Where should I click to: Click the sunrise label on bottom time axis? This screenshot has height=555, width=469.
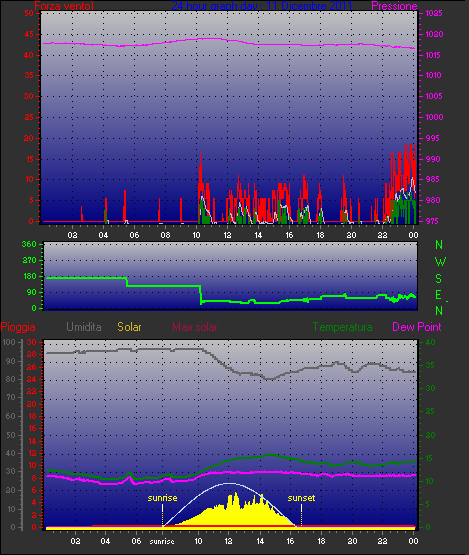point(162,542)
